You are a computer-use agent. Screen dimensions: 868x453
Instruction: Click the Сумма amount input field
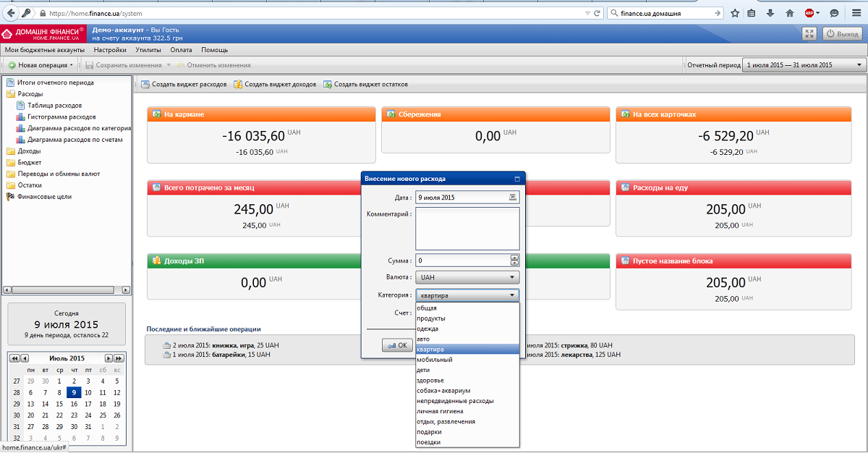point(462,261)
